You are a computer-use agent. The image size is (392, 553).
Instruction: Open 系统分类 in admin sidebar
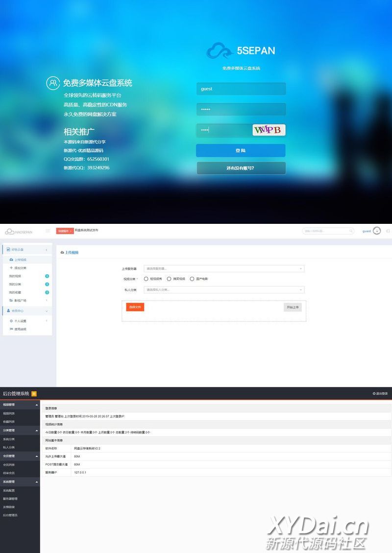tap(9, 439)
